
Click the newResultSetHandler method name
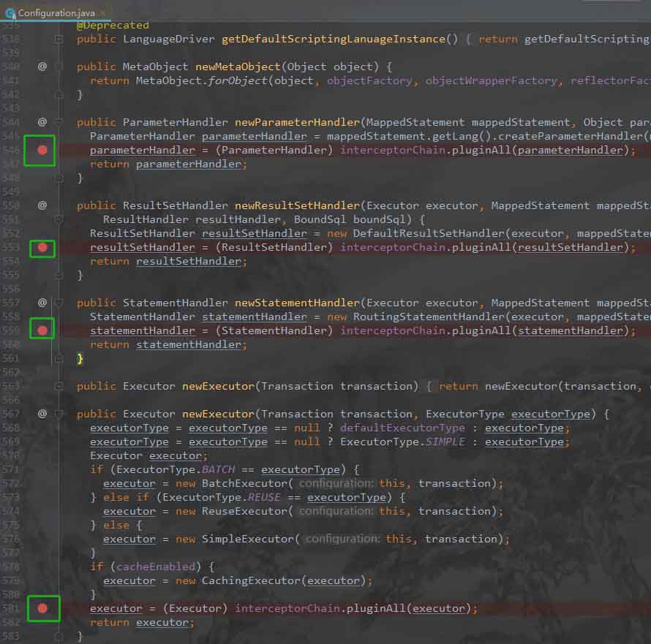pos(297,205)
